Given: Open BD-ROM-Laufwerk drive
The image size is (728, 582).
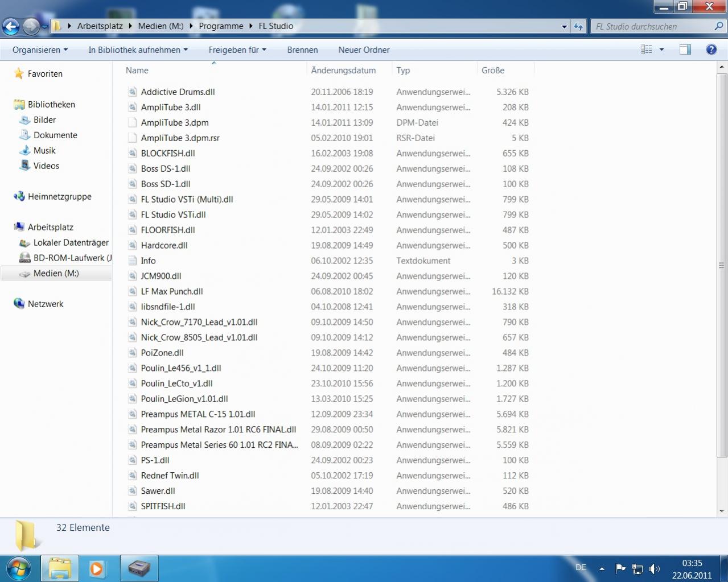Looking at the screenshot, I should [72, 258].
